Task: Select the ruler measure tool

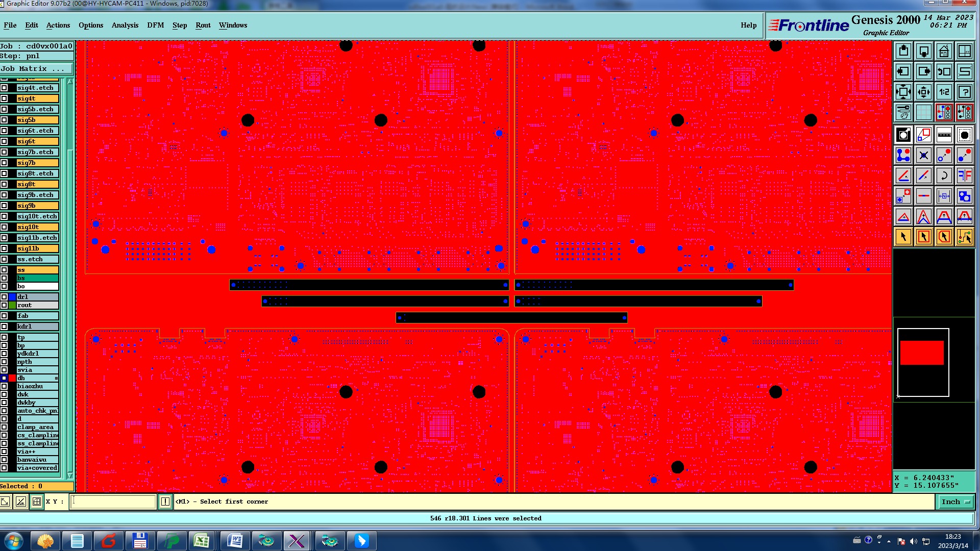Action: click(x=944, y=135)
